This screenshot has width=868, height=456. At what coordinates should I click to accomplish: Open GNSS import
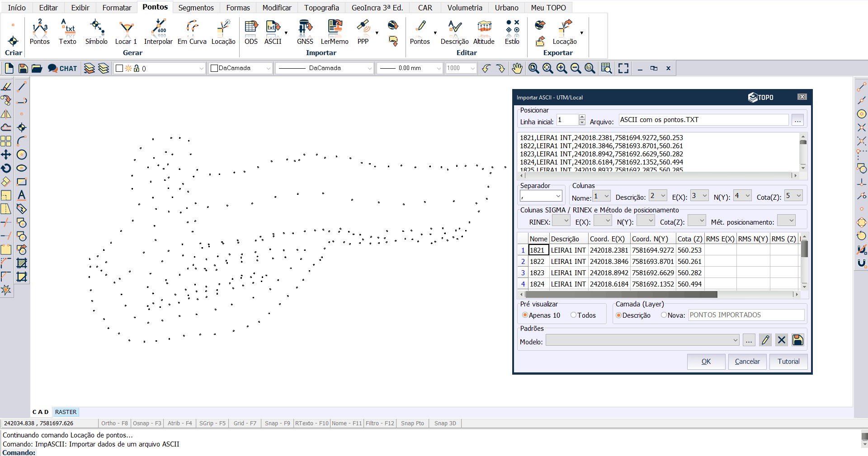coord(305,32)
